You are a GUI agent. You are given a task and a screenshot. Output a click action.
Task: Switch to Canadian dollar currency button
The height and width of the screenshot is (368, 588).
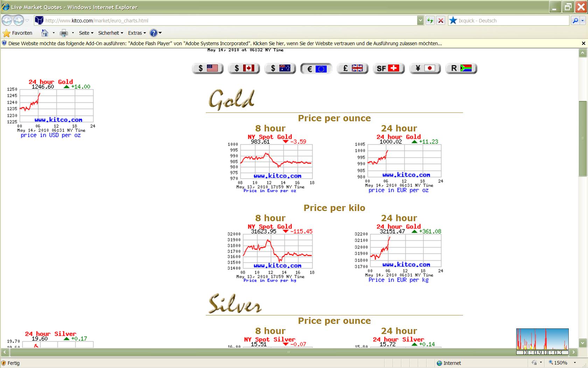[x=244, y=68]
